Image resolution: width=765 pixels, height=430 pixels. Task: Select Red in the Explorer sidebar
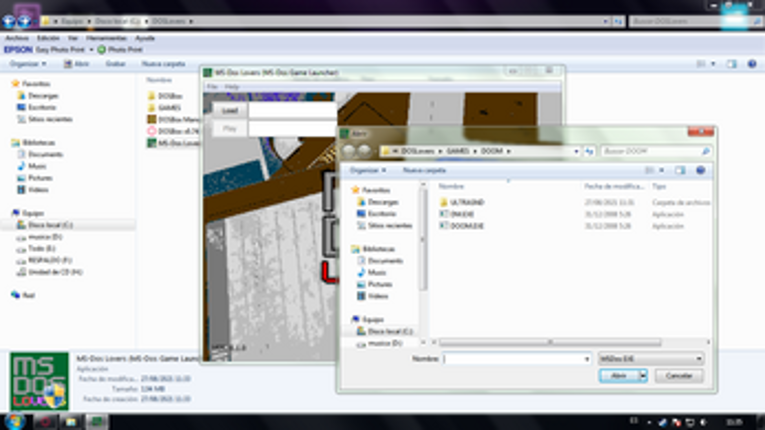(x=23, y=295)
